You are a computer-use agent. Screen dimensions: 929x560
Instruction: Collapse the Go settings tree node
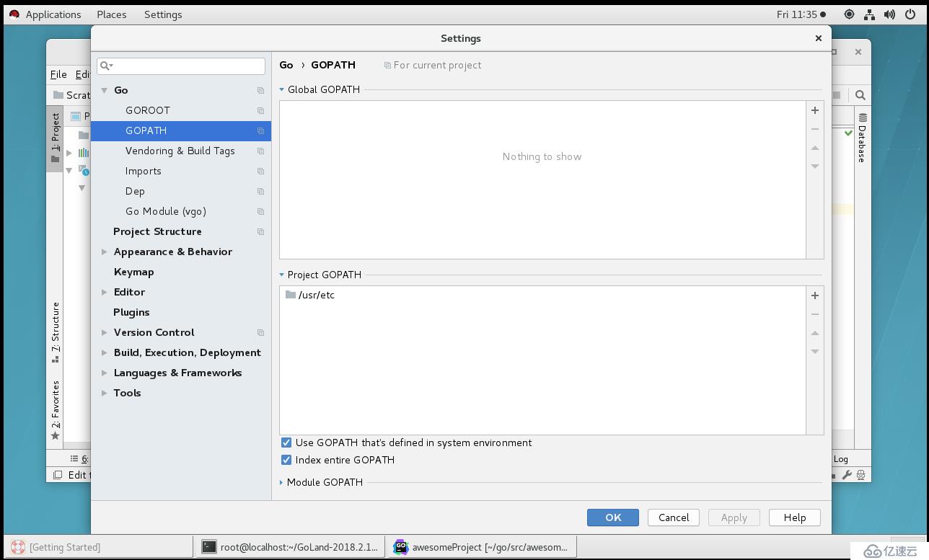105,90
